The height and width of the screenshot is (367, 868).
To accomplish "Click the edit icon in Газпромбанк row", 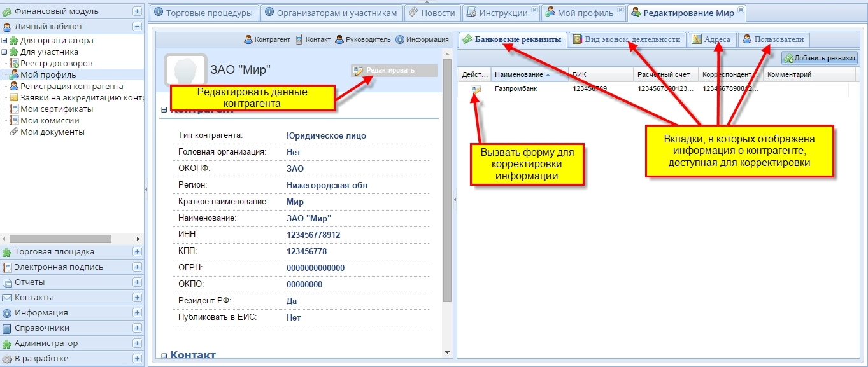I will click(475, 89).
